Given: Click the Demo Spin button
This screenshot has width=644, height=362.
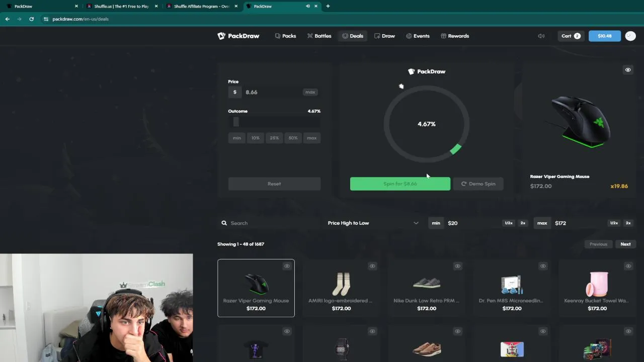Looking at the screenshot, I should [478, 184].
